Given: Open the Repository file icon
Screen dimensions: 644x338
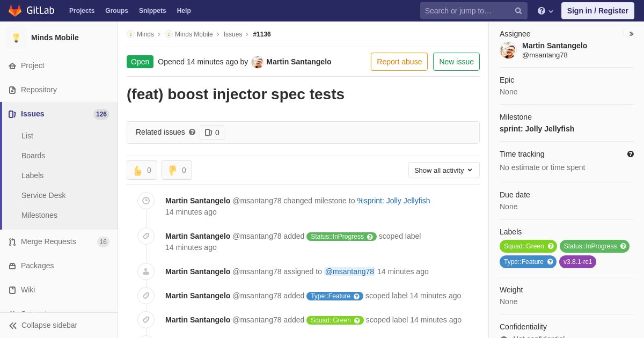Looking at the screenshot, I should click(12, 90).
